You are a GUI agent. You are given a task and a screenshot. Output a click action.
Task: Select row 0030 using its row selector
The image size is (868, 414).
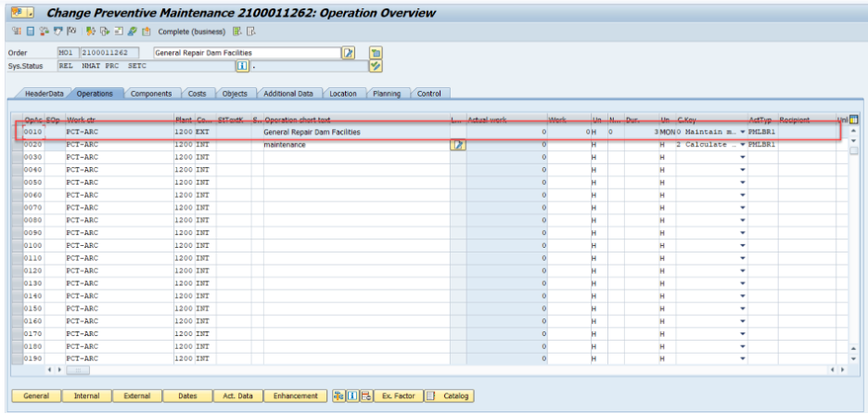click(x=16, y=158)
